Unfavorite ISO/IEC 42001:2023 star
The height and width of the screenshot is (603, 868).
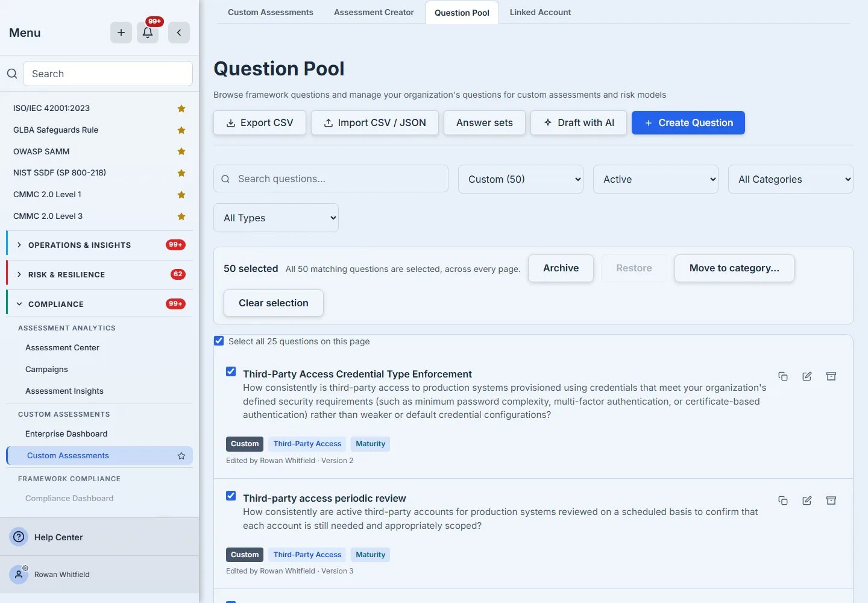point(181,109)
